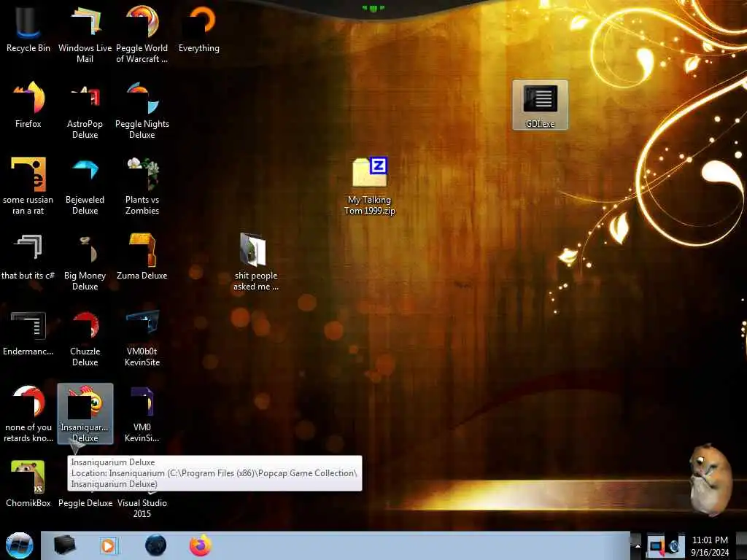The image size is (747, 560).
Task: Click the Endermanc... desktop icon
Action: (28, 333)
